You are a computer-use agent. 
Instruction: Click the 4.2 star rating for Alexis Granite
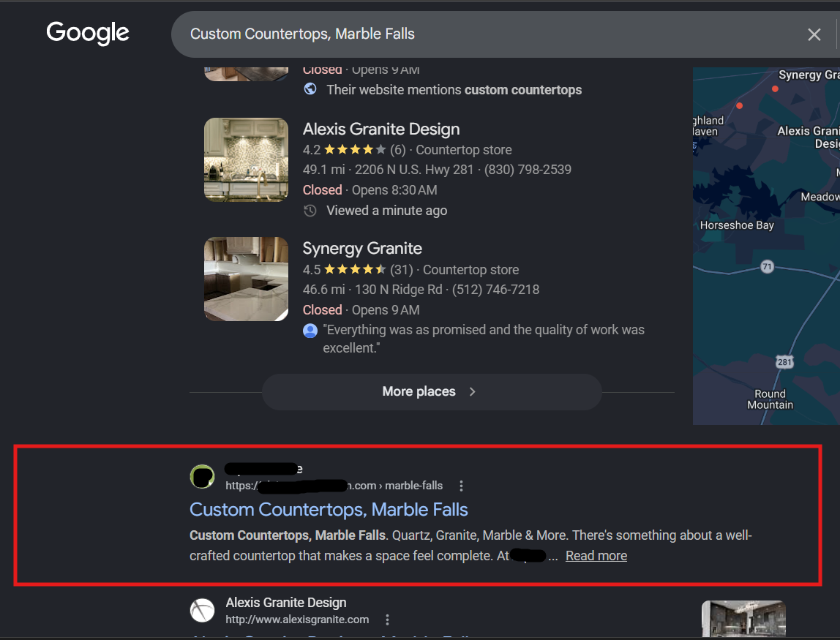354,150
